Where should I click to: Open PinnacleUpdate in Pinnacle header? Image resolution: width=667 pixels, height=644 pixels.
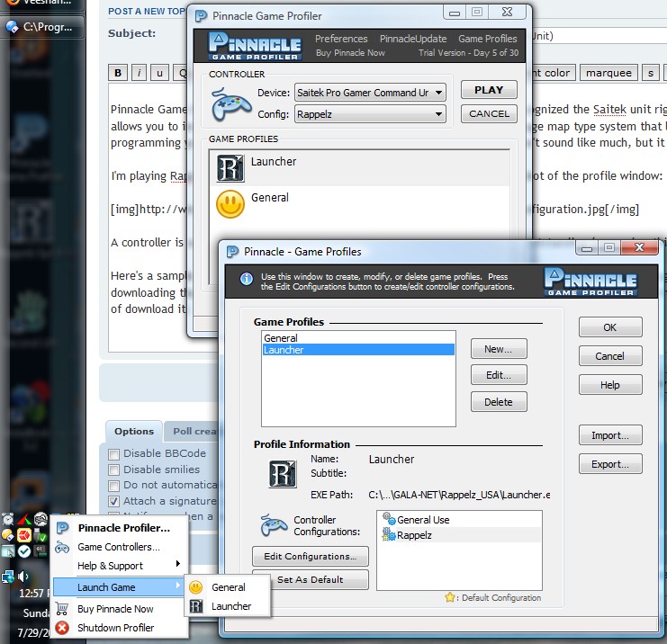[413, 39]
